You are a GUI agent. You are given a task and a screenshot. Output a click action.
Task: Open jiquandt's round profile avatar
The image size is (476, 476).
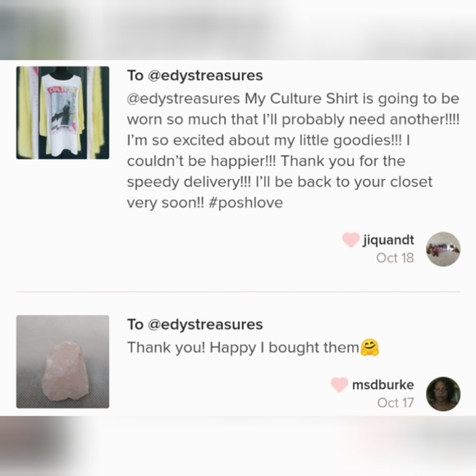coord(443,249)
